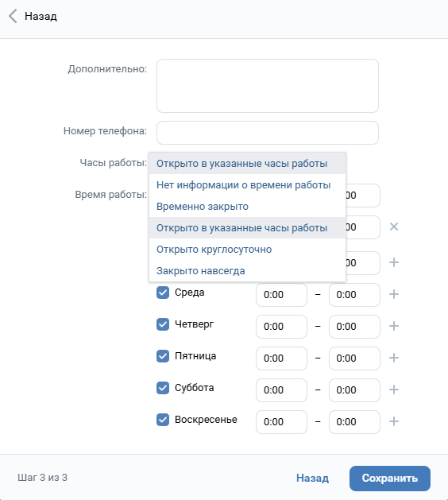
Task: Remove extra time interval with X icon
Action: [394, 227]
